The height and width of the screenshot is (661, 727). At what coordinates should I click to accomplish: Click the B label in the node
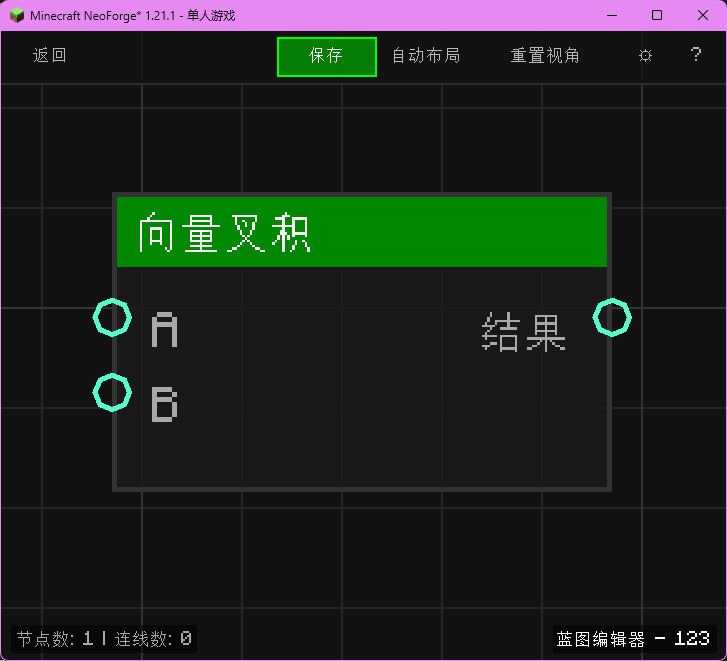coord(164,405)
